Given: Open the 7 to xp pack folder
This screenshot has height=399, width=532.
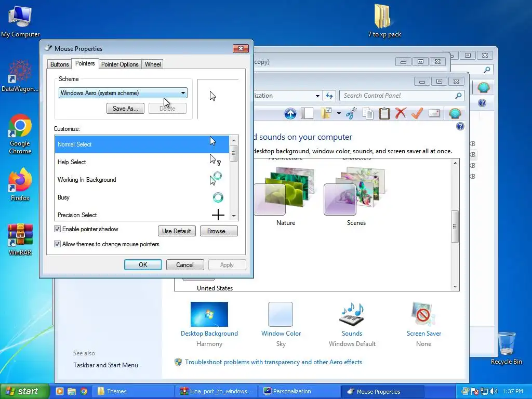Looking at the screenshot, I should tap(384, 20).
